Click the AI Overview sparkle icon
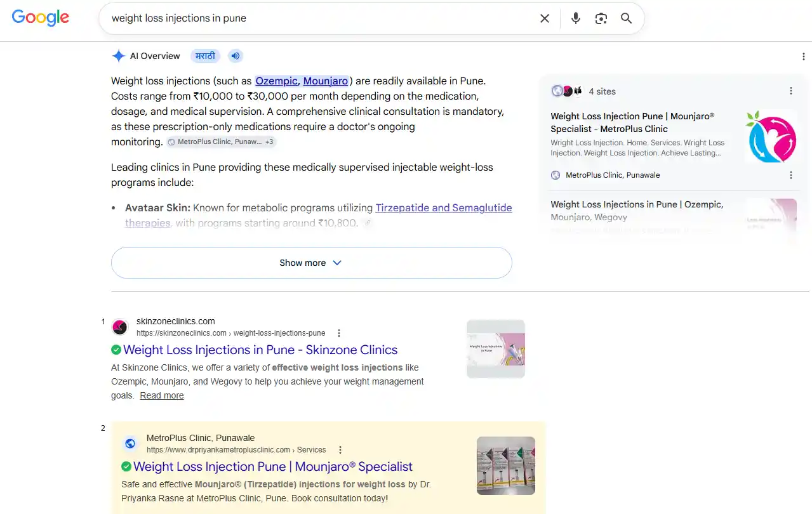 pos(118,56)
